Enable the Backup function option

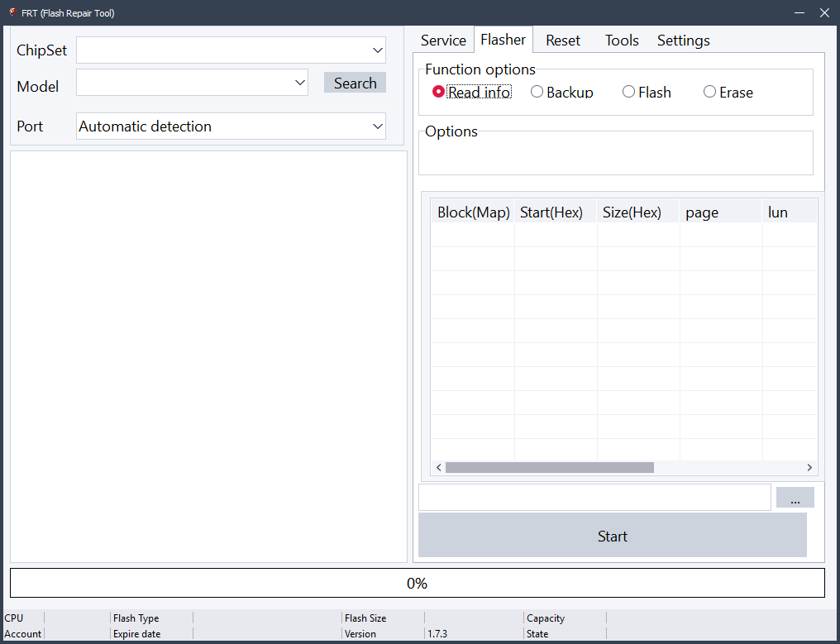coord(537,92)
